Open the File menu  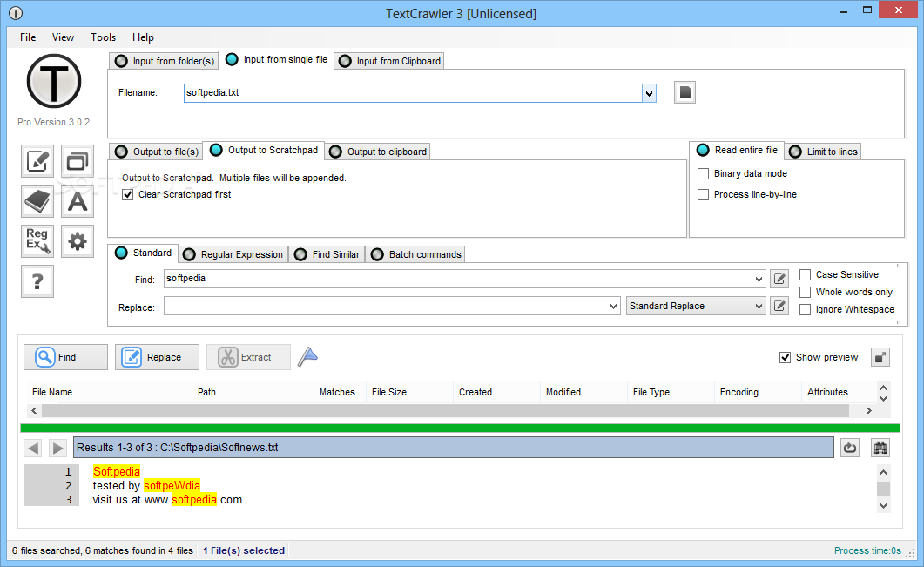pos(28,37)
